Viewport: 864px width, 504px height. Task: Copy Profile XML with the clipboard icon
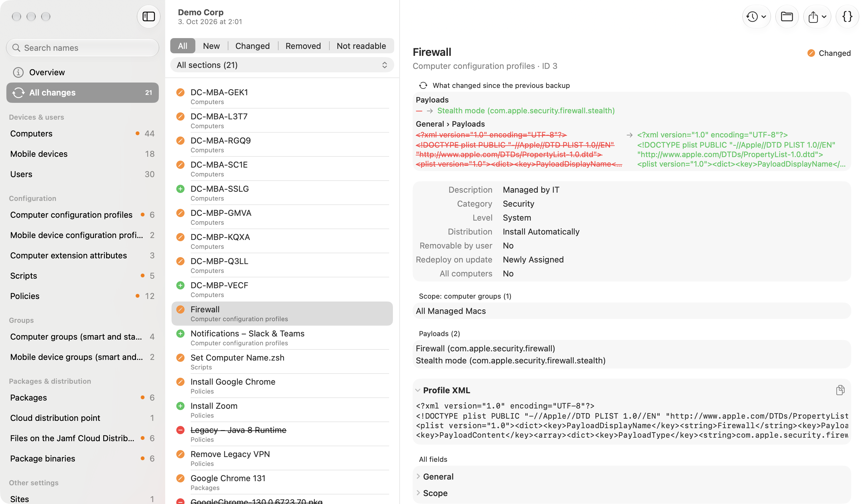tap(840, 390)
